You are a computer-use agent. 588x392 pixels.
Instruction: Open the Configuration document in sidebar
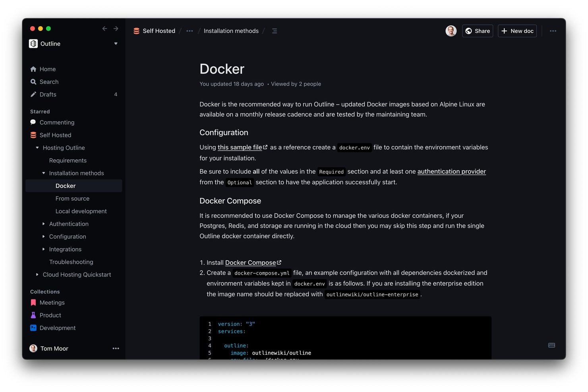[68, 237]
